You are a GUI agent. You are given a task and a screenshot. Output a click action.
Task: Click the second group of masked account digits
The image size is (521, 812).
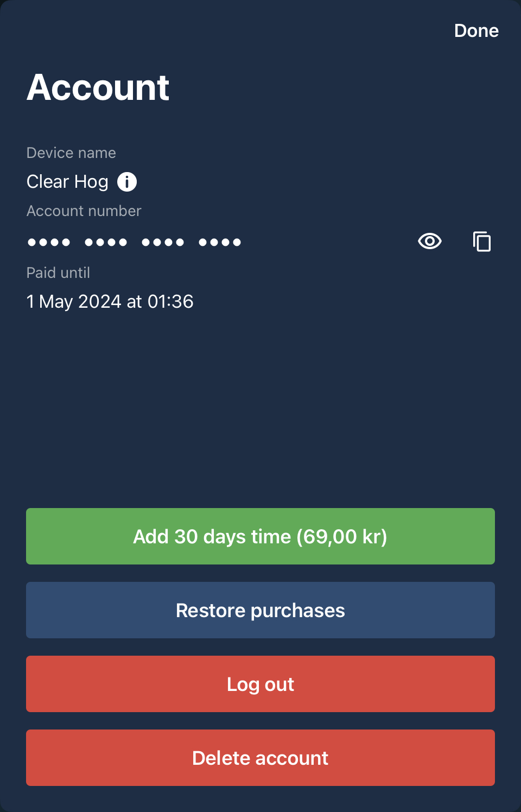tap(106, 242)
